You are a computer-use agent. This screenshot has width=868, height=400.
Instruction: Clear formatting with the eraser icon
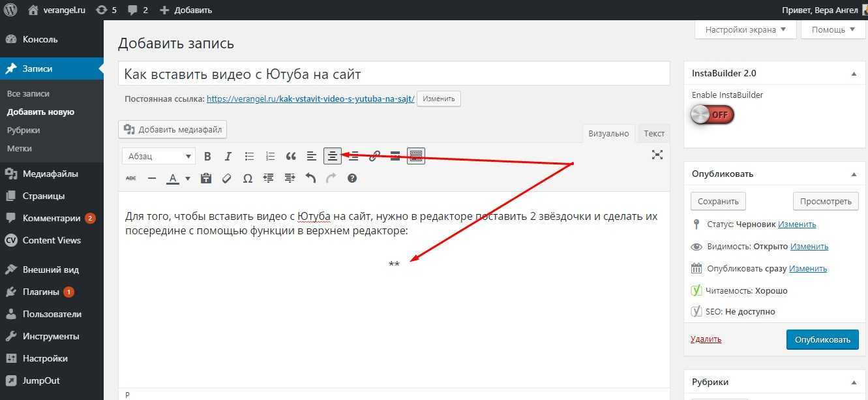point(227,178)
